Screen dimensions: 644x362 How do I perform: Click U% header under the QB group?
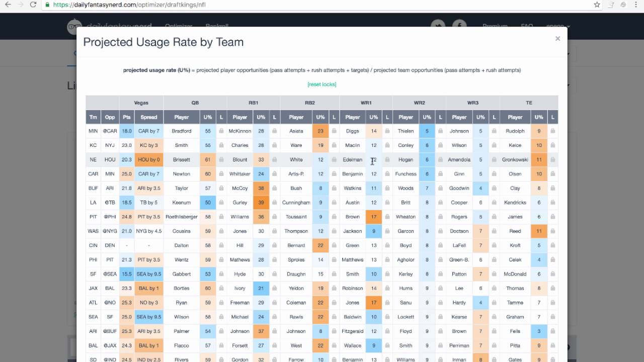click(208, 117)
